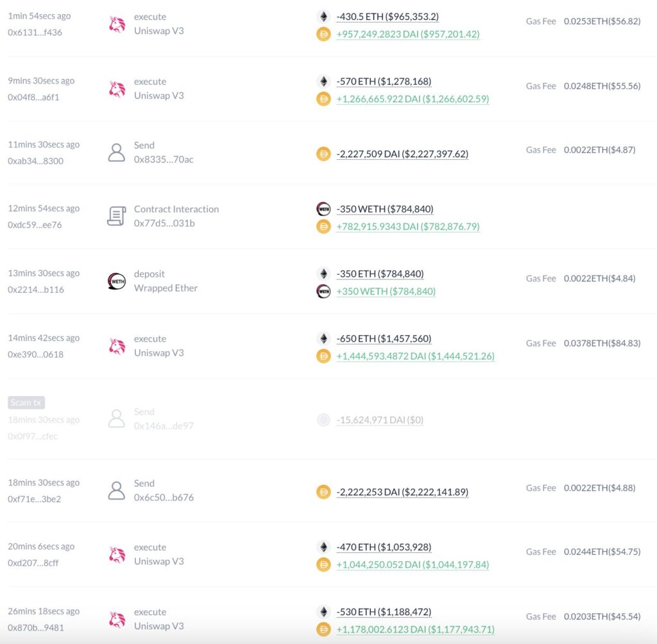
Task: Click the WETH icon next to deposit
Action: (117, 281)
